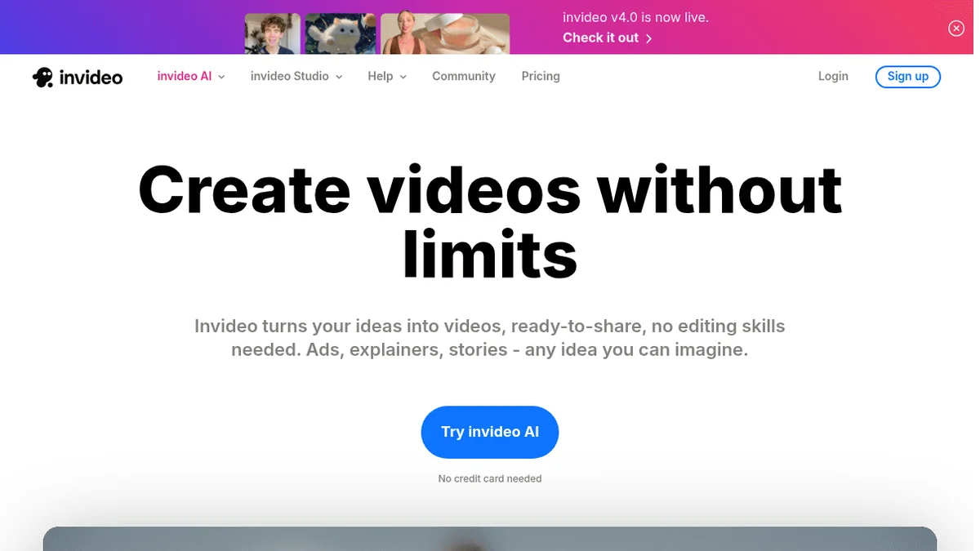Click the white cat video thumbnail

[341, 33]
